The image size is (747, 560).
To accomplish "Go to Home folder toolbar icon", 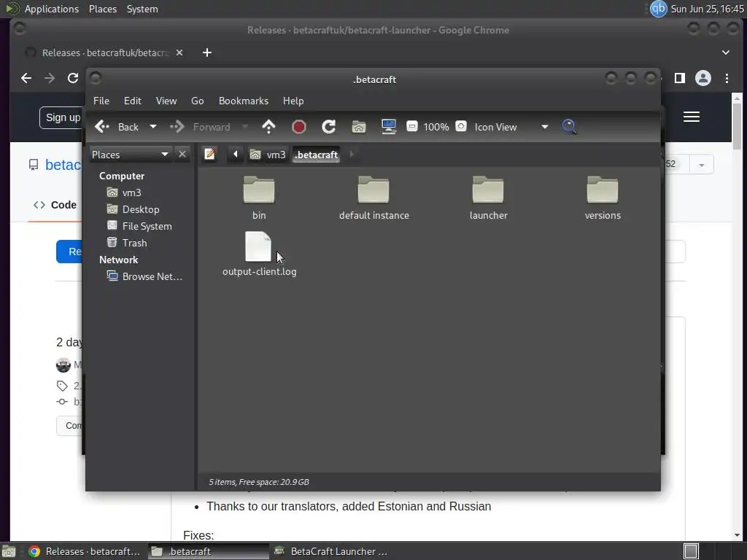I will [359, 127].
